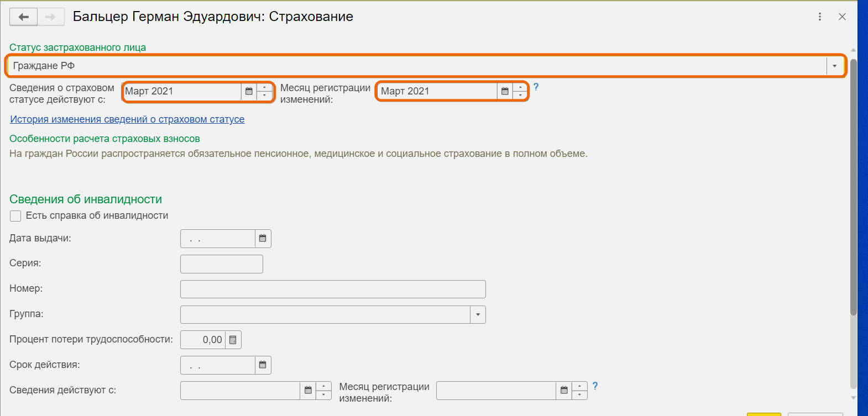
Task: Click the Номер input field
Action: (x=333, y=289)
